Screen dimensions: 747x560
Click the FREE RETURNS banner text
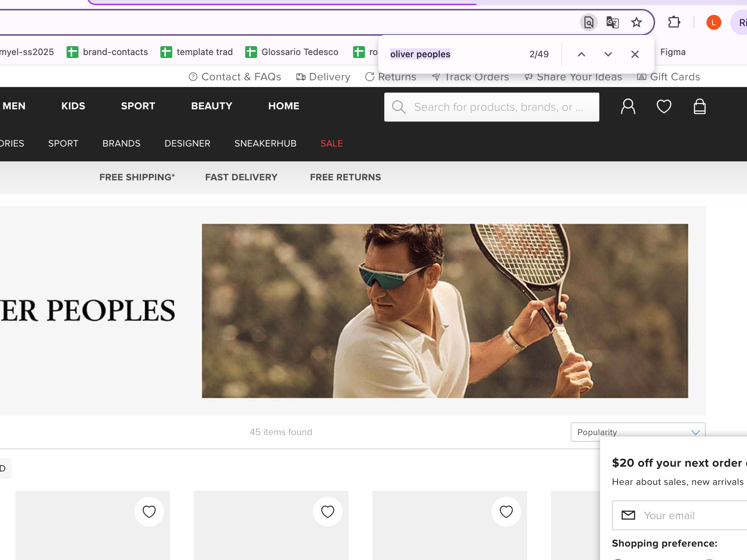coord(345,177)
